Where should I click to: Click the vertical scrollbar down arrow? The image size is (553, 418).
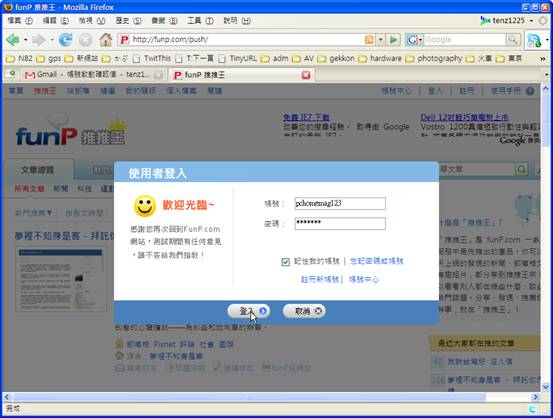[x=545, y=387]
